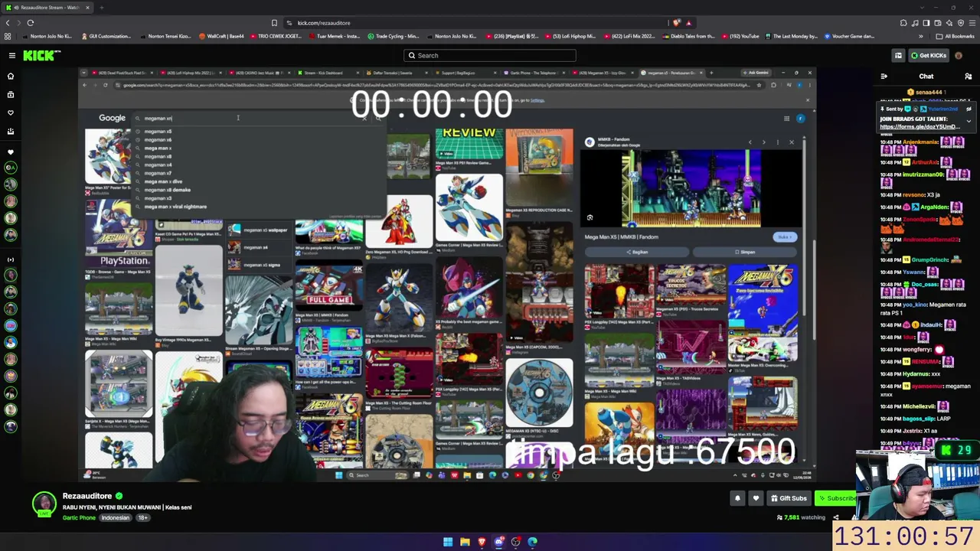The image size is (980, 551).
Task: Open Brave Wallet icon
Action: pos(938,23)
